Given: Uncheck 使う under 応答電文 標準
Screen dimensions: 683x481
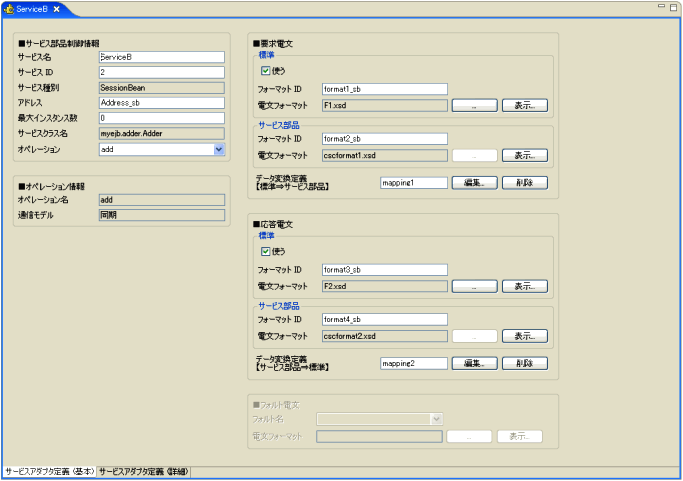Looking at the screenshot, I should pyautogui.click(x=265, y=251).
